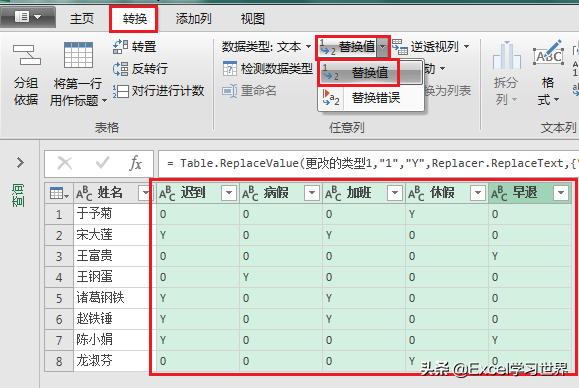Select the 诸葛钢铁 name cell
The height and width of the screenshot is (388, 579).
click(111, 298)
